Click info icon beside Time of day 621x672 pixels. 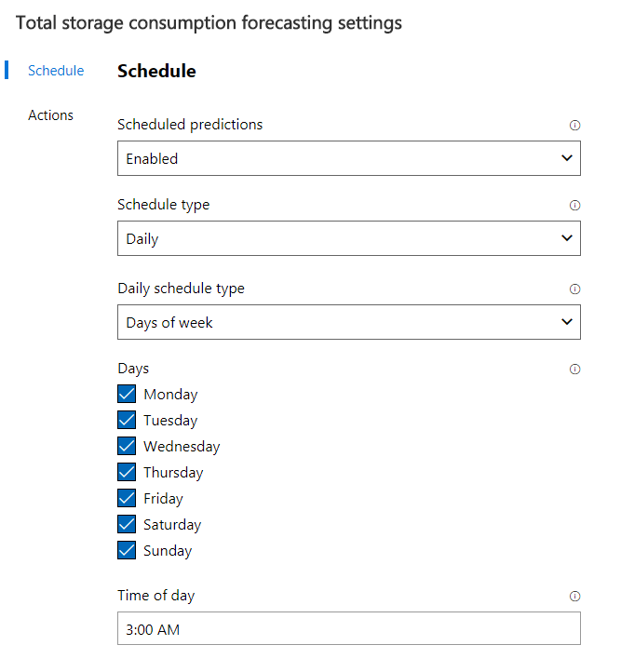click(x=574, y=596)
